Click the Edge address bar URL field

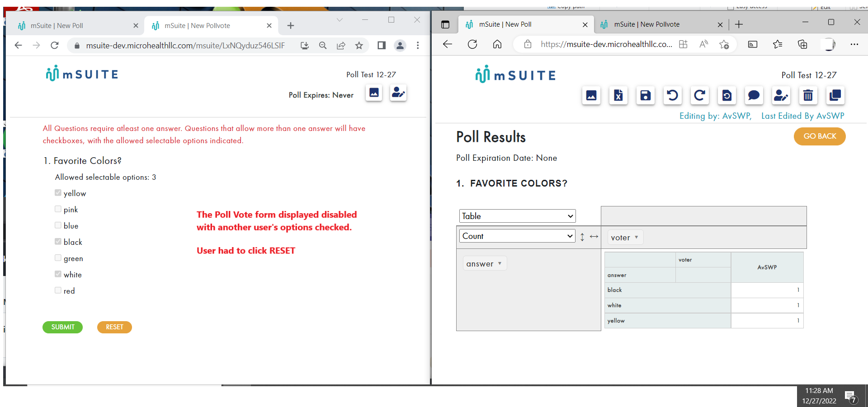[606, 44]
